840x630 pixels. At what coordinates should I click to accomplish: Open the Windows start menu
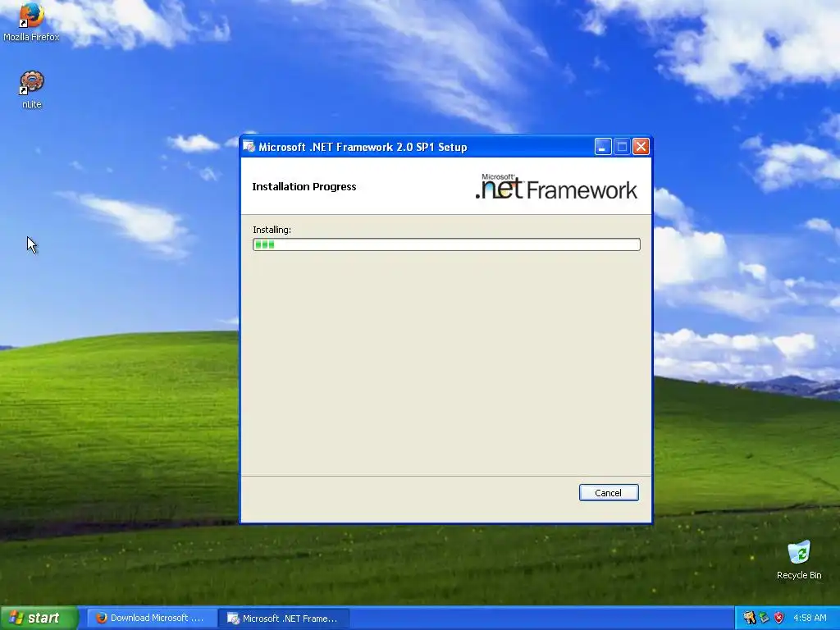click(x=39, y=618)
